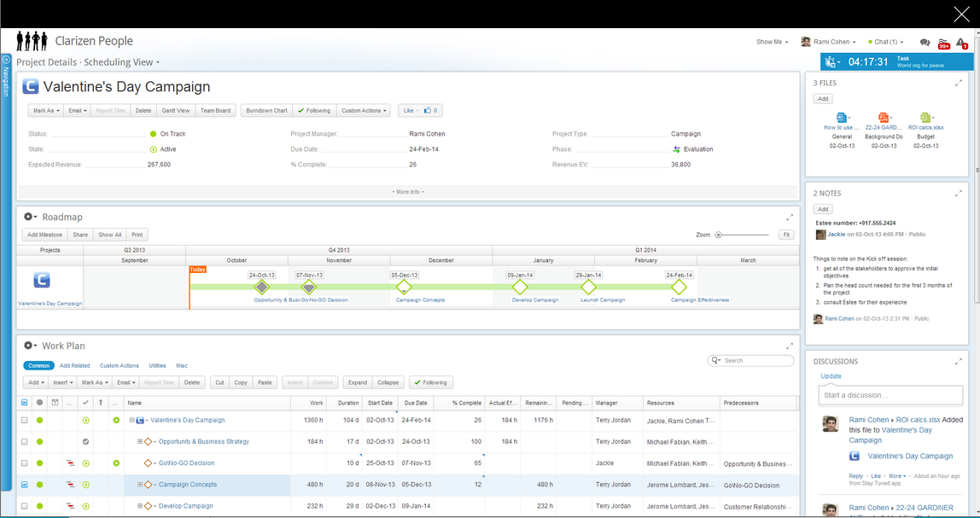Toggle the Like thumbs-up button
Viewport: 980px width, 518px height.
tap(421, 111)
